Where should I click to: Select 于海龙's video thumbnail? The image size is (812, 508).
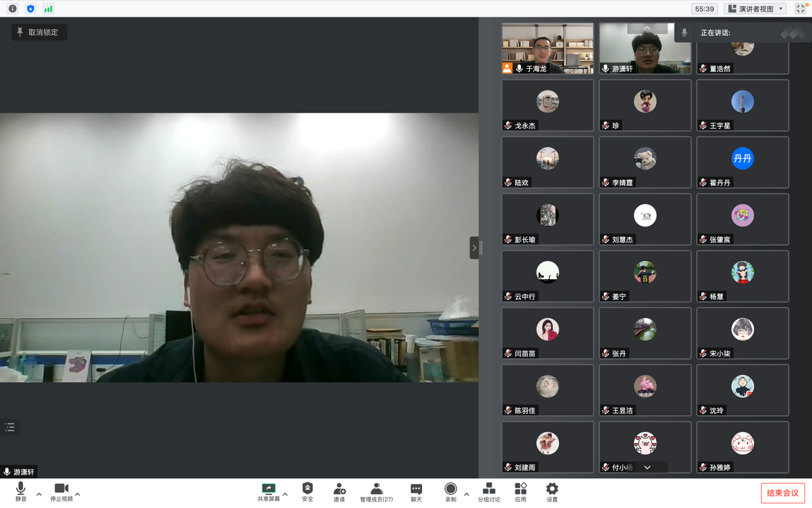click(x=547, y=48)
